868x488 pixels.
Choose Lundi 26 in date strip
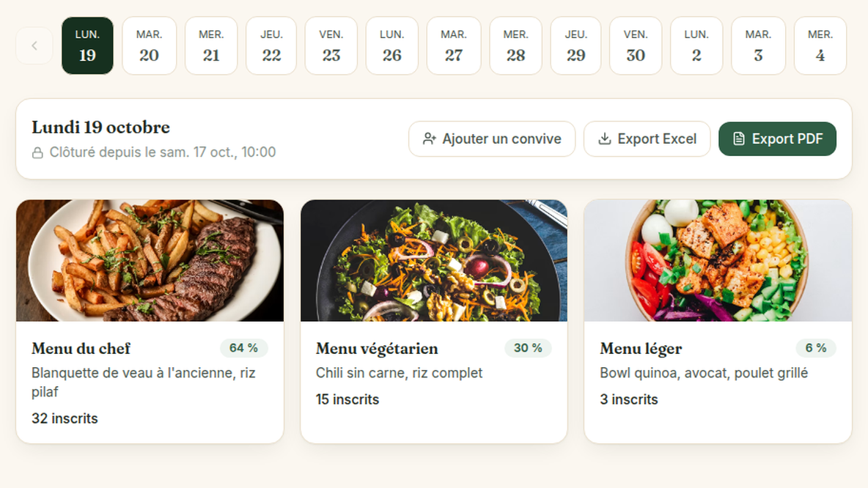[392, 45]
